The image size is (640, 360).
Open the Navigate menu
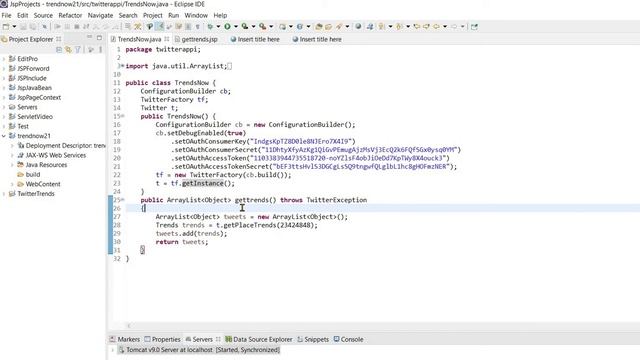tap(100, 15)
